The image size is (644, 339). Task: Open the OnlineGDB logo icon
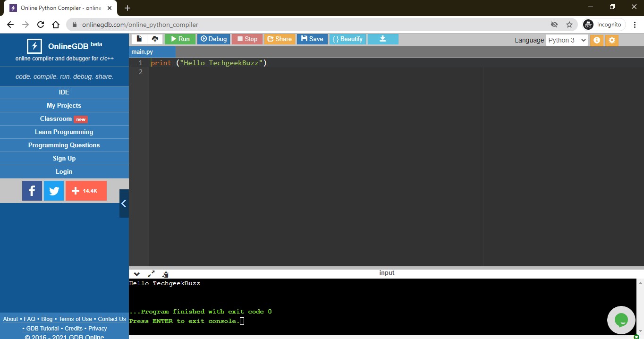pyautogui.click(x=34, y=46)
